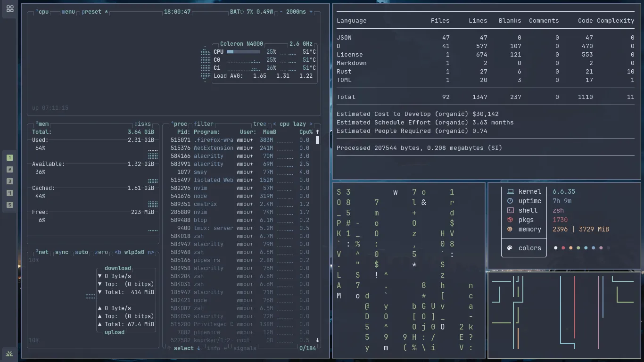Viewport: 644px width, 362px height.
Task: Toggle net sync option
Action: click(x=62, y=252)
